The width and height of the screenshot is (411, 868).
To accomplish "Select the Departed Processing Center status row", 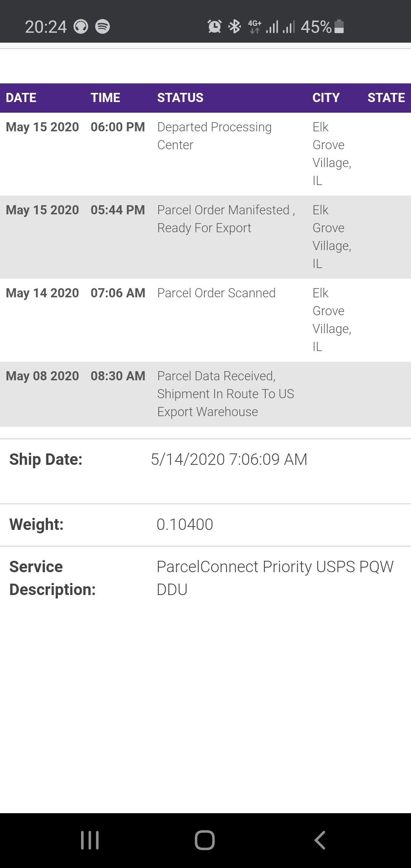I will point(214,136).
